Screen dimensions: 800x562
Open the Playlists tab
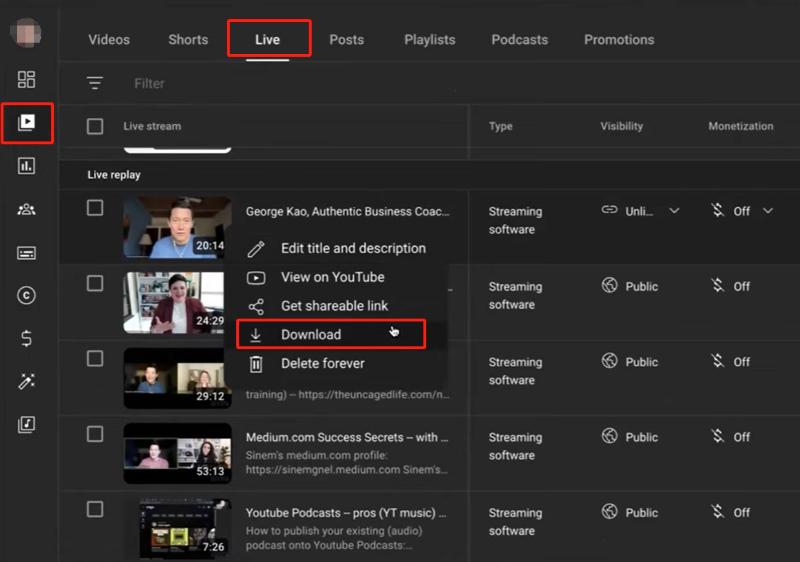[430, 39]
